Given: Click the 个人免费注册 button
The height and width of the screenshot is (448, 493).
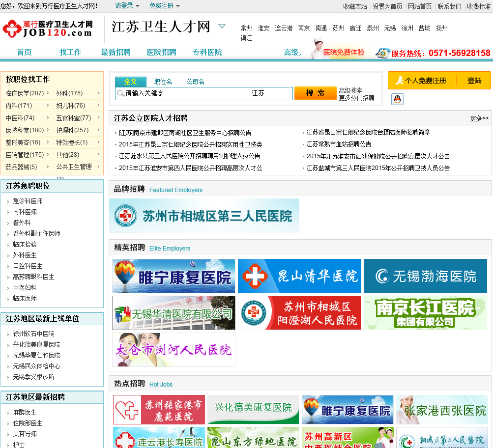Looking at the screenshot, I should point(422,81).
